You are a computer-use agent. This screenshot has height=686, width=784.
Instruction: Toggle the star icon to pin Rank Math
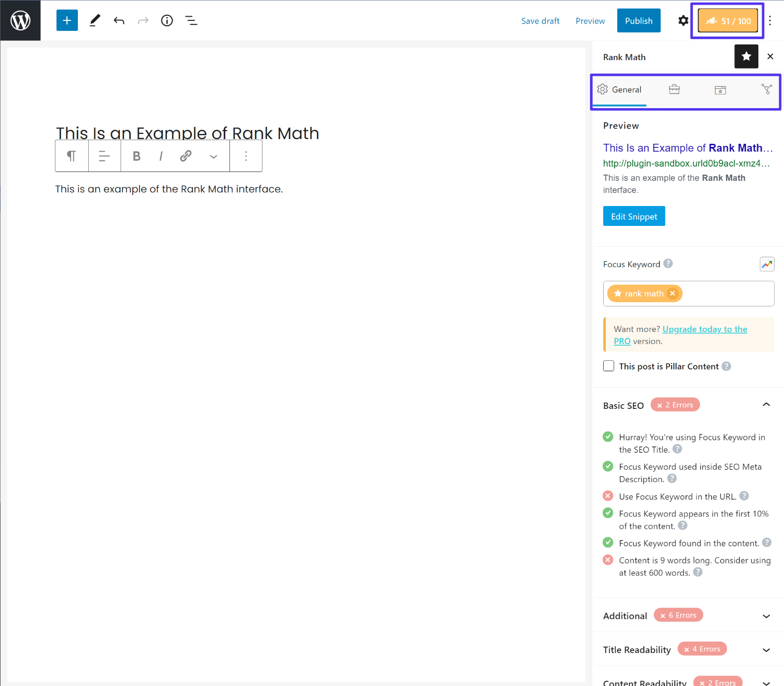[x=746, y=56]
